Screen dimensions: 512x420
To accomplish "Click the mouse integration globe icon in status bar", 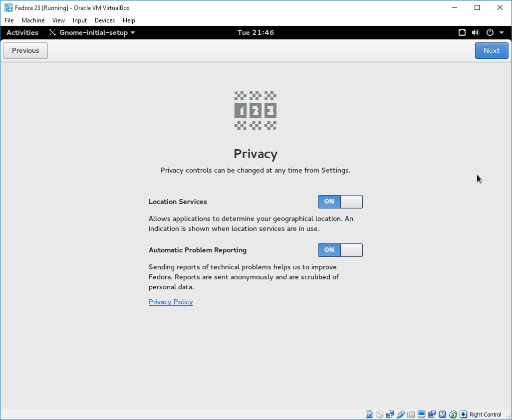I will tap(453, 415).
